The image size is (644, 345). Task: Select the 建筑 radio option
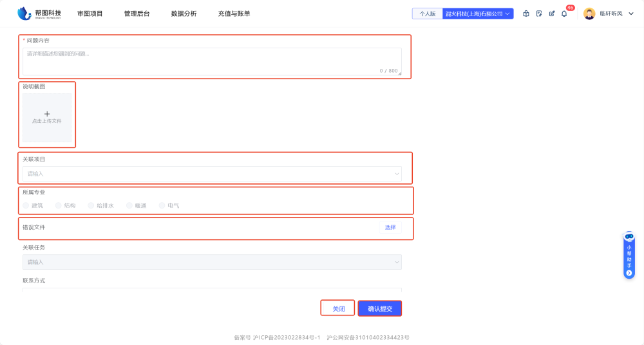pyautogui.click(x=26, y=205)
